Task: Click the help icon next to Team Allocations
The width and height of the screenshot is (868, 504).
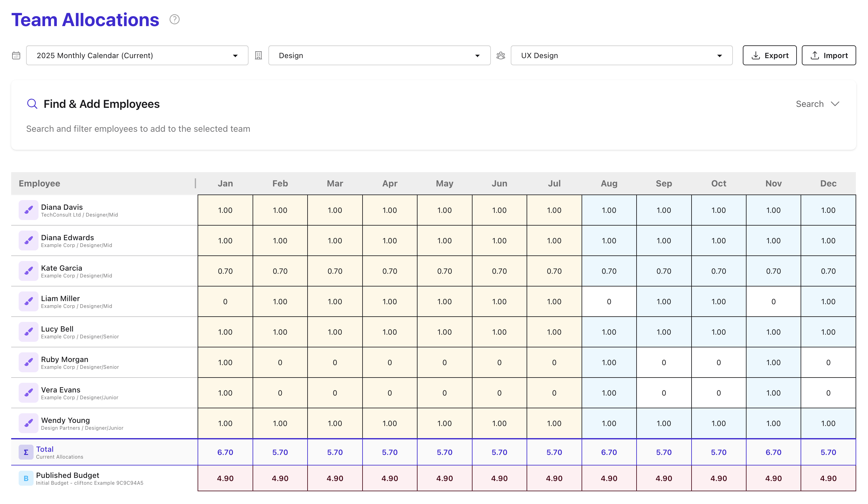Action: [174, 20]
